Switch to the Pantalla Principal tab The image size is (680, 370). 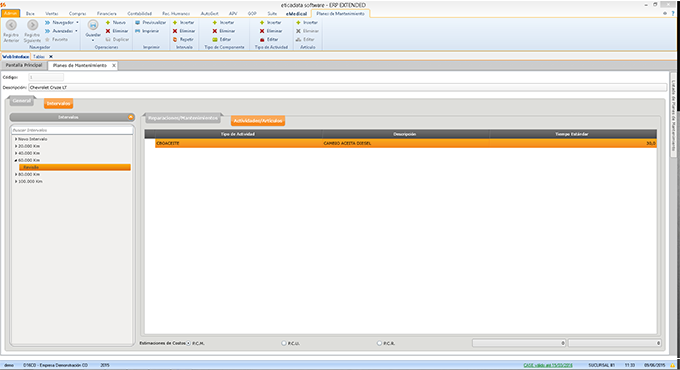click(x=24, y=65)
